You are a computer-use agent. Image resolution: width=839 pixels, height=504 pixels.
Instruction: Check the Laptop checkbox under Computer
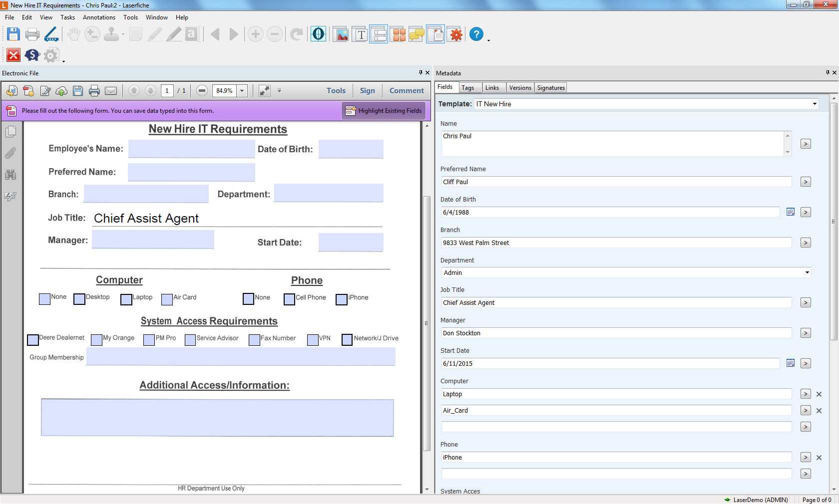coord(126,299)
